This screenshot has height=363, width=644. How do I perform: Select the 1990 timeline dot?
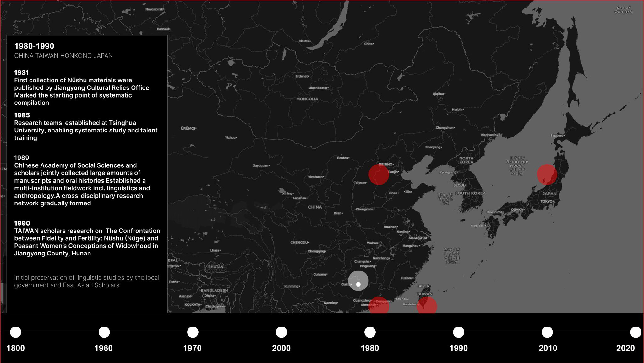(459, 332)
